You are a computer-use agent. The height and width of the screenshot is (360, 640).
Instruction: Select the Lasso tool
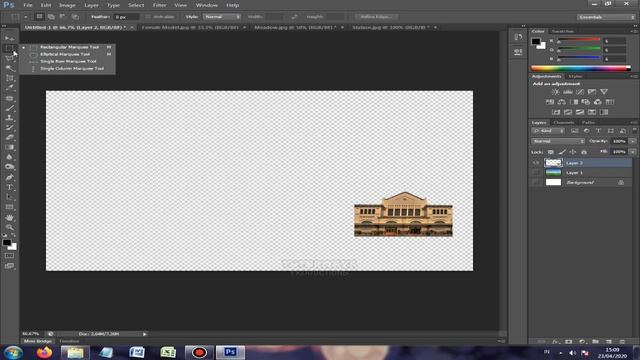9,58
